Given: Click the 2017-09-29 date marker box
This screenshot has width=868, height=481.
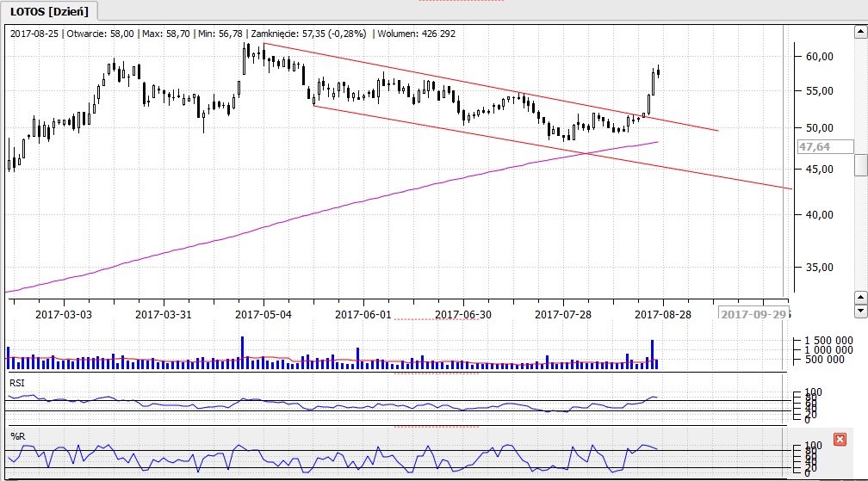Looking at the screenshot, I should (x=754, y=314).
